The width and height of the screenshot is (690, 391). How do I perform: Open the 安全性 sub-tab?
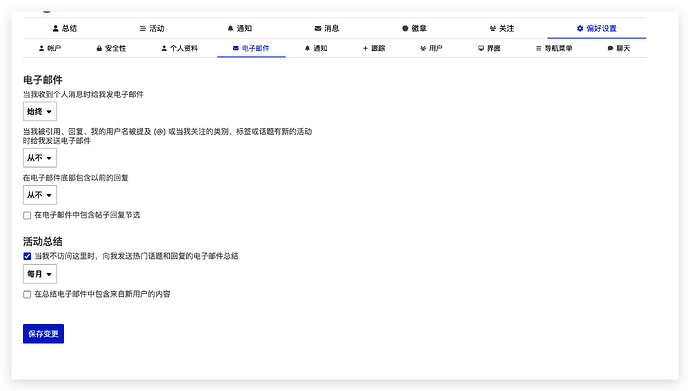pyautogui.click(x=111, y=48)
